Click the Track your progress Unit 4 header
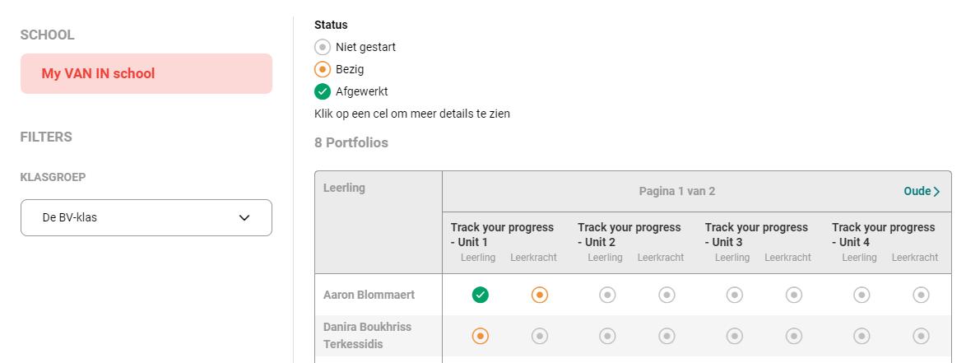This screenshot has width=980, height=363. tap(883, 235)
